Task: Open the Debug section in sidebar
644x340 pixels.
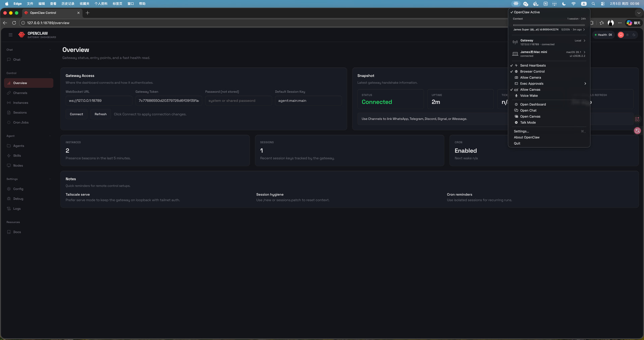Action: [x=18, y=199]
